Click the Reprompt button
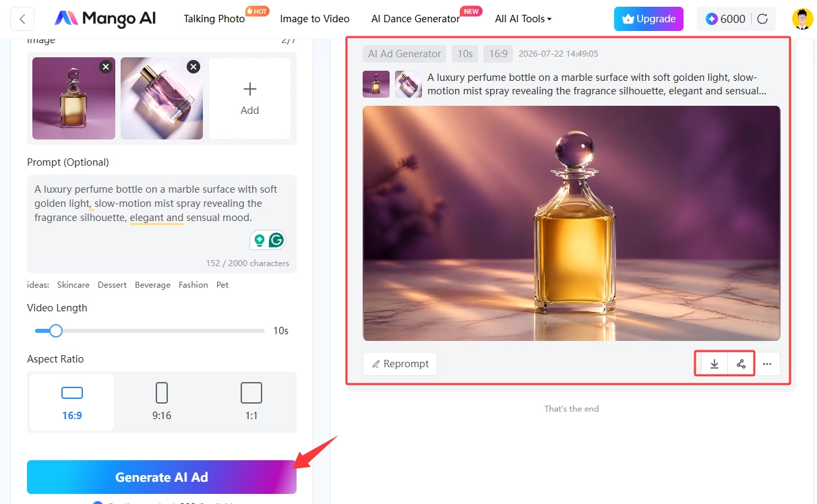 click(400, 364)
